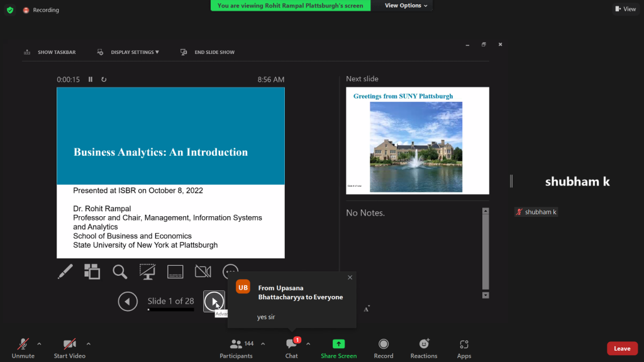The height and width of the screenshot is (362, 644).
Task: Toggle the presenter camera icon
Action: coord(203,271)
